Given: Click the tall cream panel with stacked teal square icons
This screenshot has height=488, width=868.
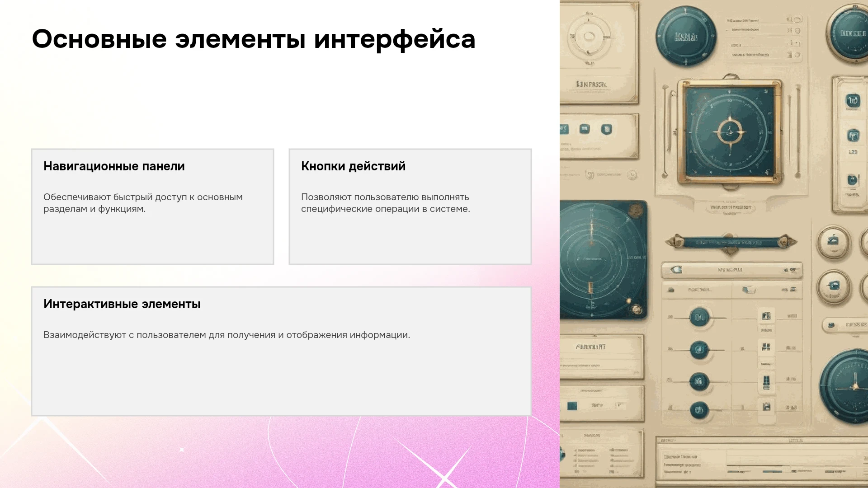Looking at the screenshot, I should click(x=850, y=145).
